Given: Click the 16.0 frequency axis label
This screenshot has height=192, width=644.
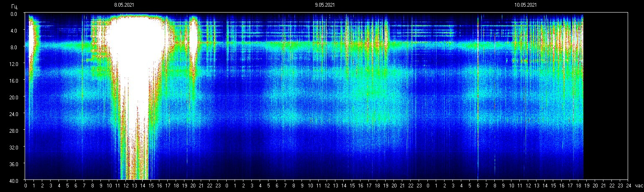Looking at the screenshot, I should (x=13, y=80).
